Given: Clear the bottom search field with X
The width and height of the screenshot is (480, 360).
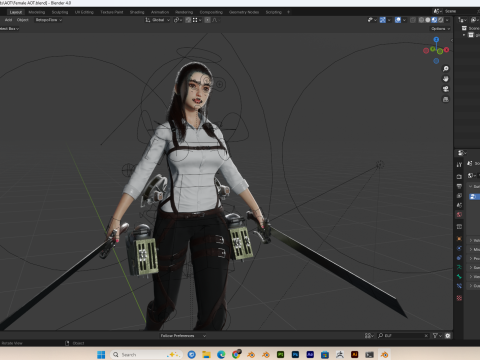Looking at the screenshot, I should click(426, 336).
